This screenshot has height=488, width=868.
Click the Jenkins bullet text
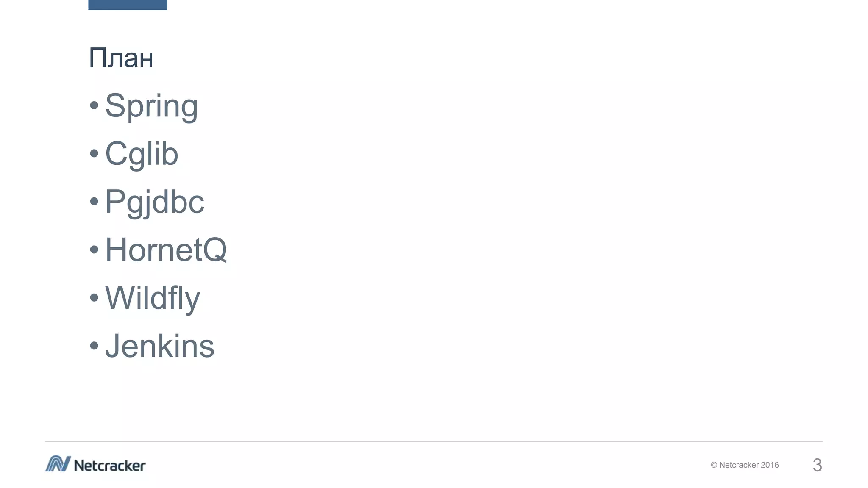coord(160,346)
